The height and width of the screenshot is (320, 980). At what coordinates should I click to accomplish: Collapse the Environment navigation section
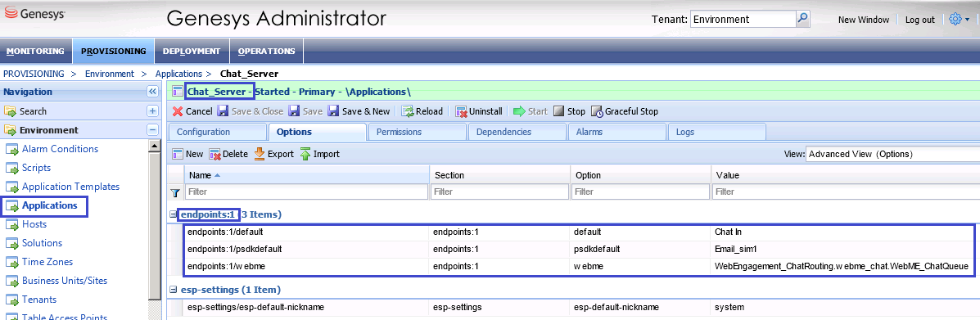click(x=152, y=130)
